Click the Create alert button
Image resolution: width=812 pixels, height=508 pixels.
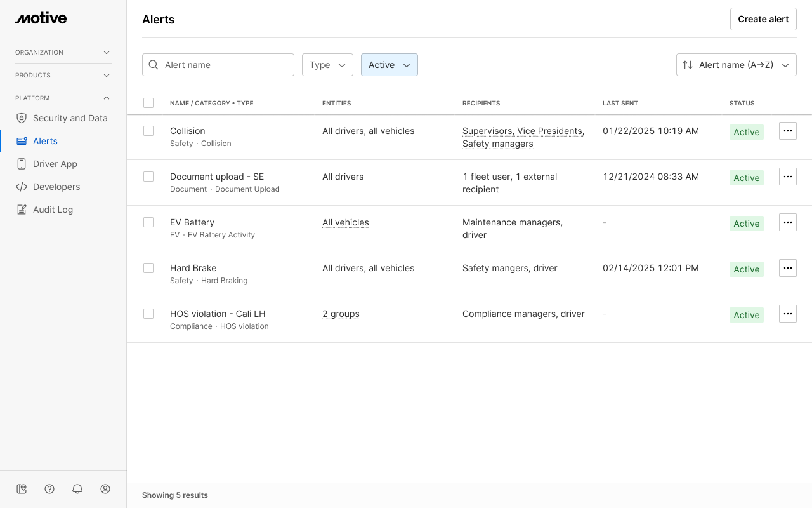(x=763, y=19)
